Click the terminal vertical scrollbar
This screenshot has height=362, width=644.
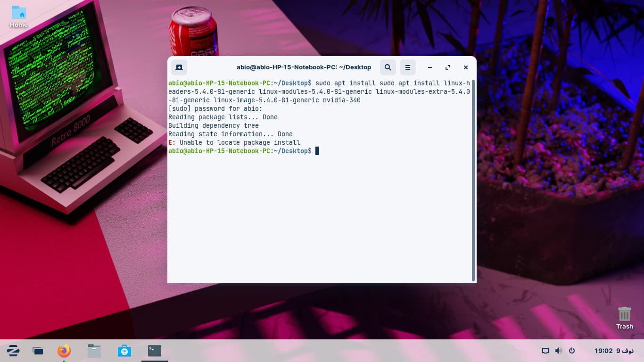tap(473, 179)
